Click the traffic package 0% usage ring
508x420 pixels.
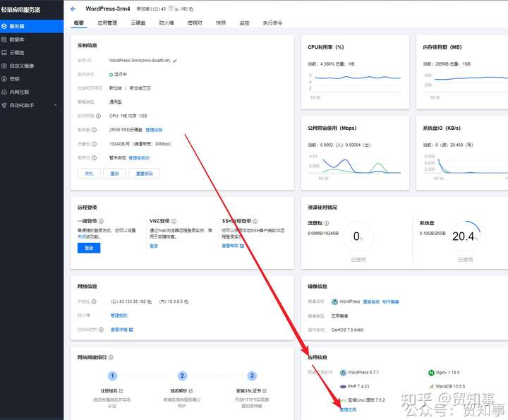pos(358,236)
